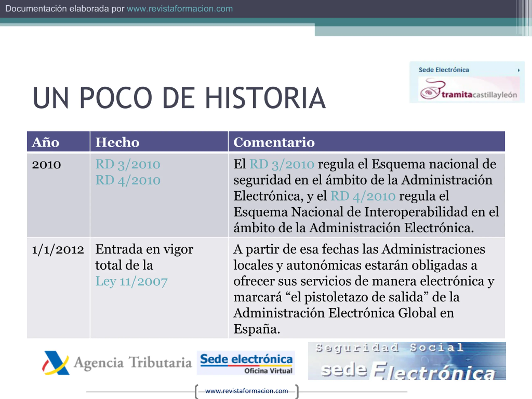
Task: Open RD 3/2010 link in Hecho column
Action: 128,165
